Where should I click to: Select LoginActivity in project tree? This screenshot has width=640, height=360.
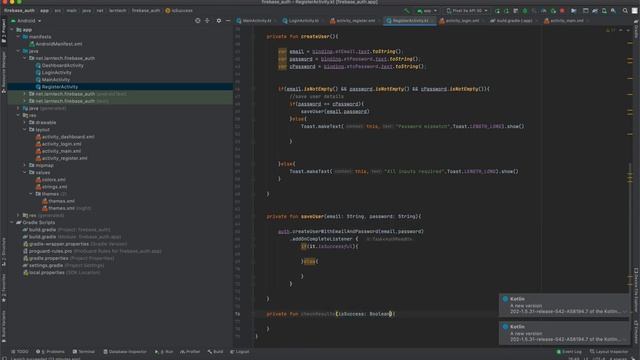click(x=53, y=73)
